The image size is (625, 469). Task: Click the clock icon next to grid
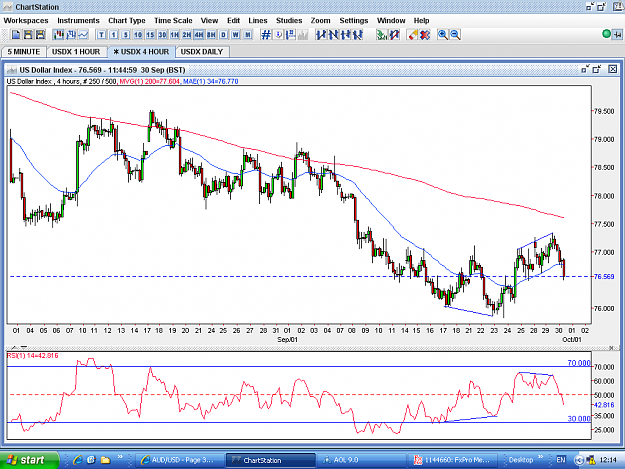click(278, 35)
